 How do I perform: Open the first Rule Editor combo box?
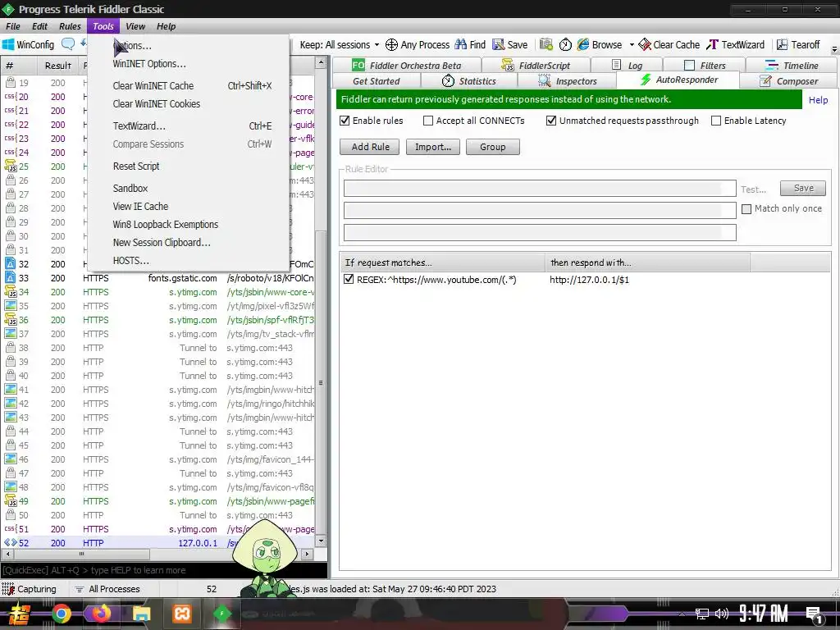pyautogui.click(x=540, y=189)
